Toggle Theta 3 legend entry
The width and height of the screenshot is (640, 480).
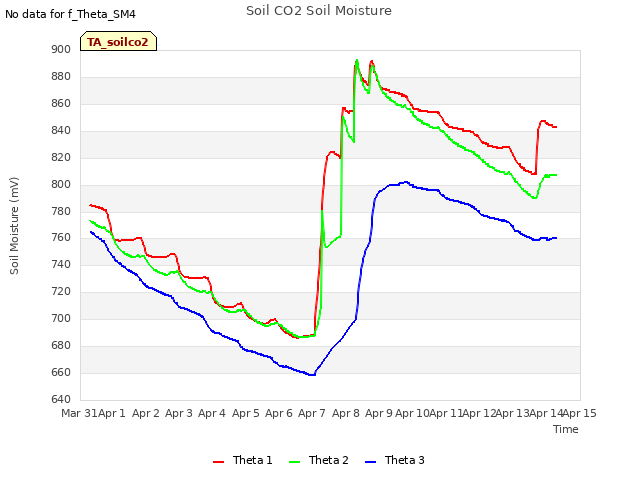point(395,460)
